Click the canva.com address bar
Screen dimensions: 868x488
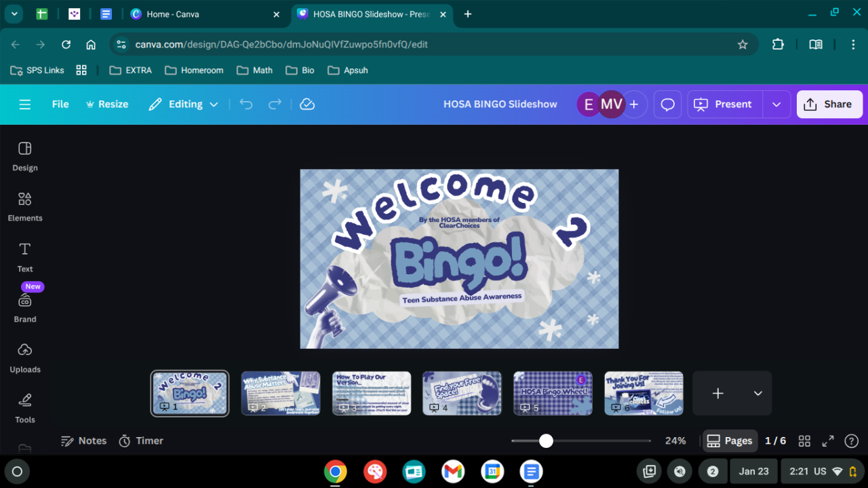[x=434, y=45]
